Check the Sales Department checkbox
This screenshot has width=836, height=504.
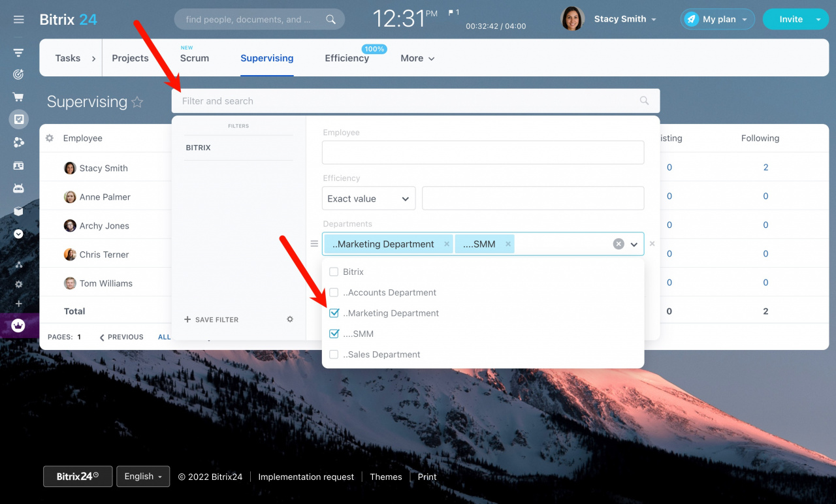[x=334, y=354]
